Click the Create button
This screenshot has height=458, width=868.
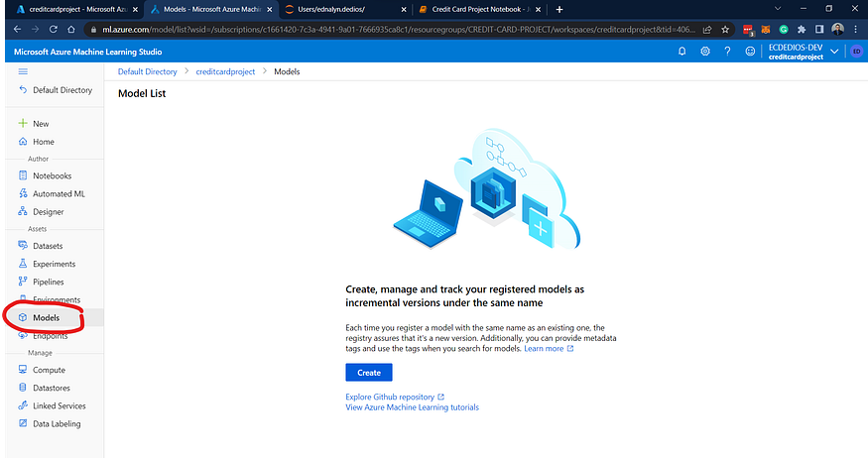coord(369,373)
